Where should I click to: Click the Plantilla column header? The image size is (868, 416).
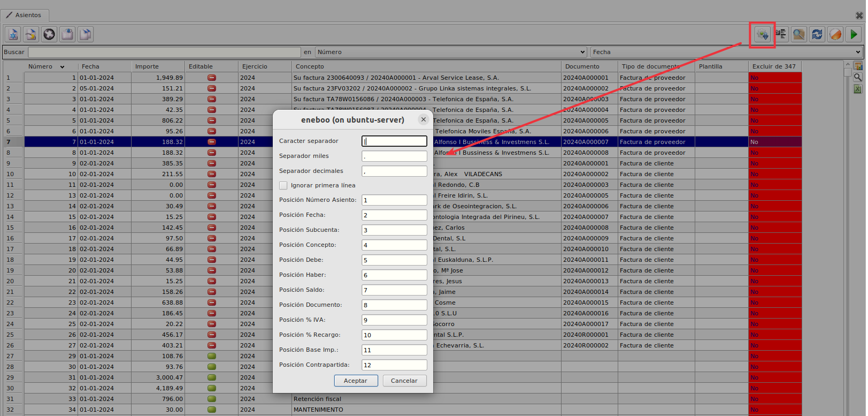coord(722,66)
